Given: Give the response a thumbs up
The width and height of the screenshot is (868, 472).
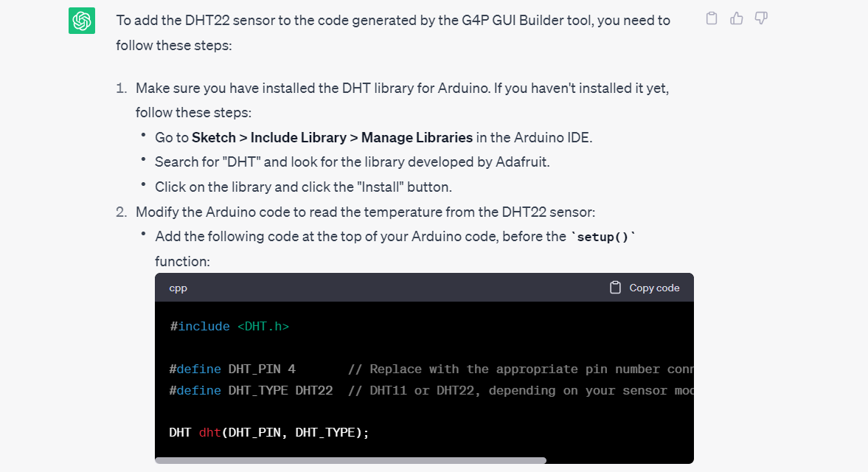Looking at the screenshot, I should coord(736,18).
